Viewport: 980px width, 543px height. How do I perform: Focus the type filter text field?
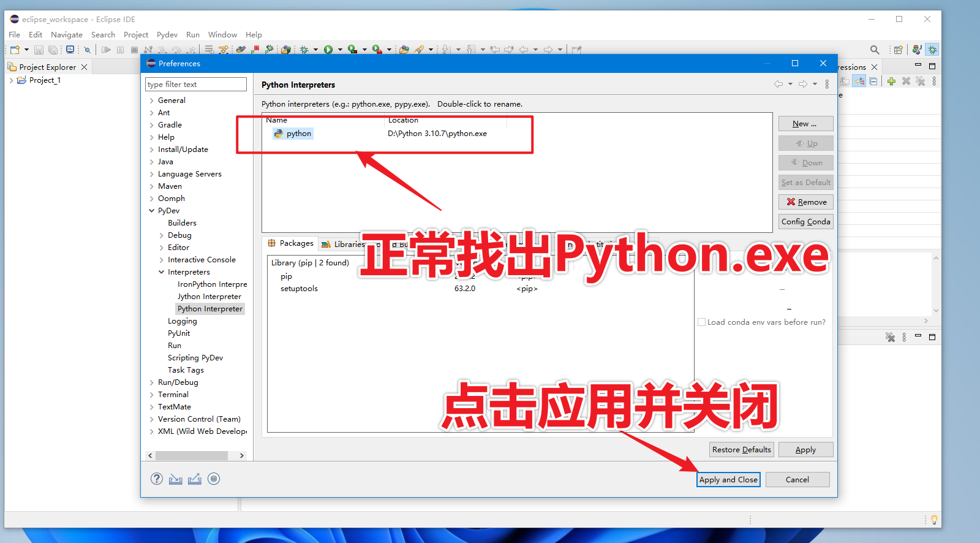[x=195, y=85]
